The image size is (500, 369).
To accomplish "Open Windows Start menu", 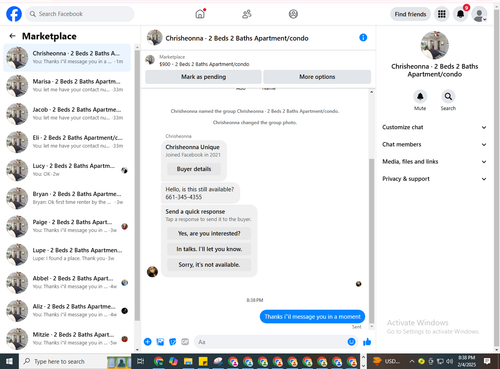I will 9,361.
